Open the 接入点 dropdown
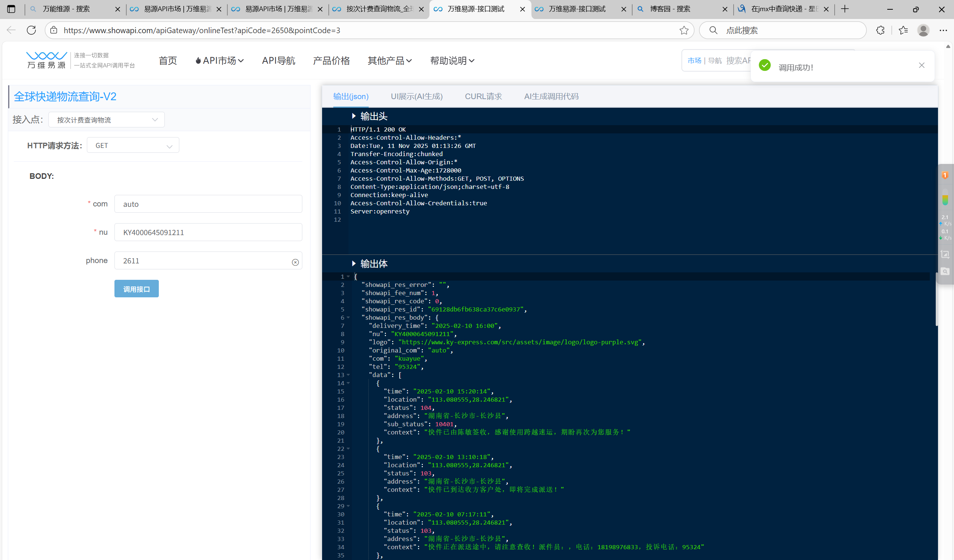954x560 pixels. 106,120
